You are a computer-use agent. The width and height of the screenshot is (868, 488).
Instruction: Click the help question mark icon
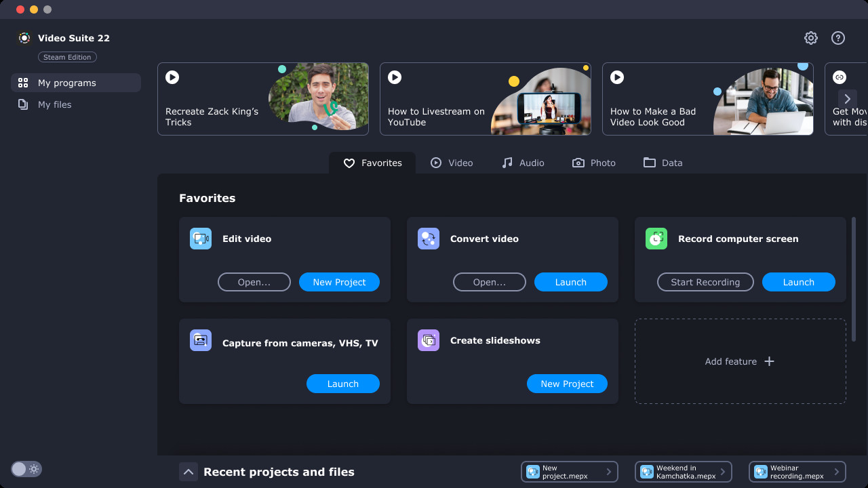837,38
